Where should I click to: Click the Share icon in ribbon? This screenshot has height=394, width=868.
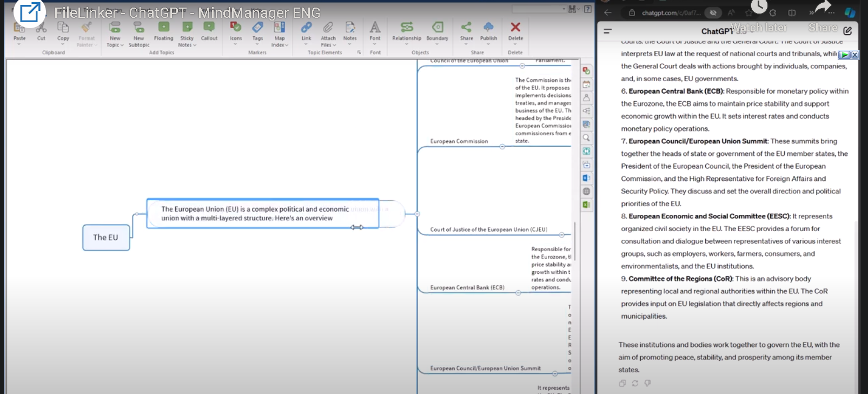[466, 28]
